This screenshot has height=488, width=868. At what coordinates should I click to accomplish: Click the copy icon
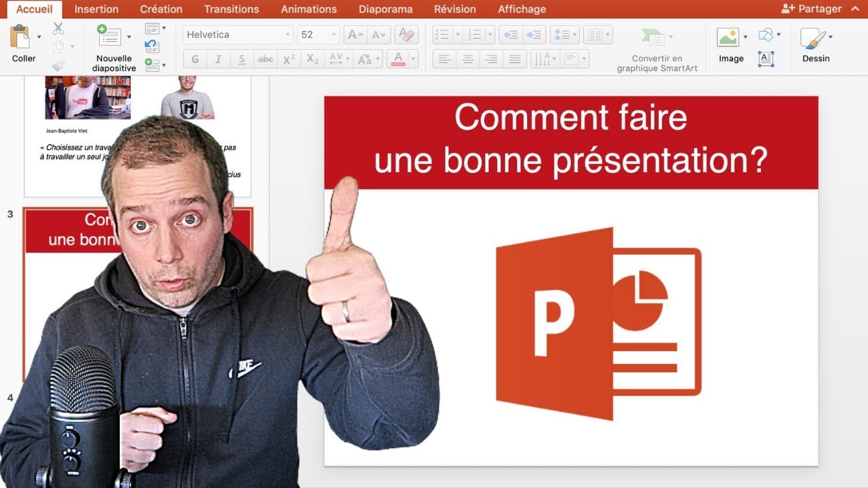(x=58, y=47)
